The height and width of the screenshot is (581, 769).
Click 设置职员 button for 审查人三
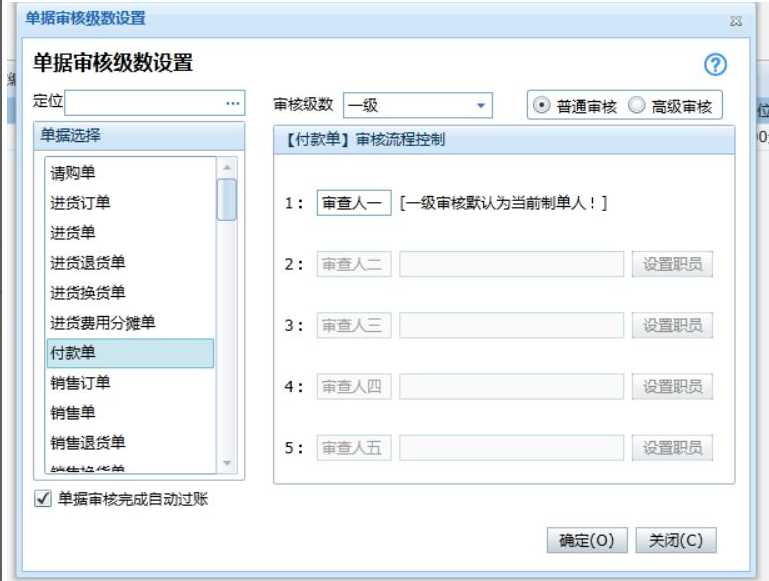tap(672, 325)
